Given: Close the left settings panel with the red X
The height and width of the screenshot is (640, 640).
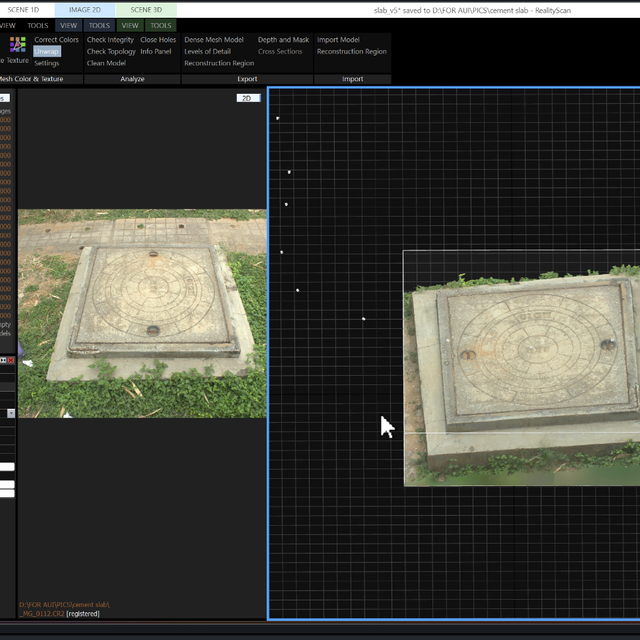Looking at the screenshot, I should 11,360.
